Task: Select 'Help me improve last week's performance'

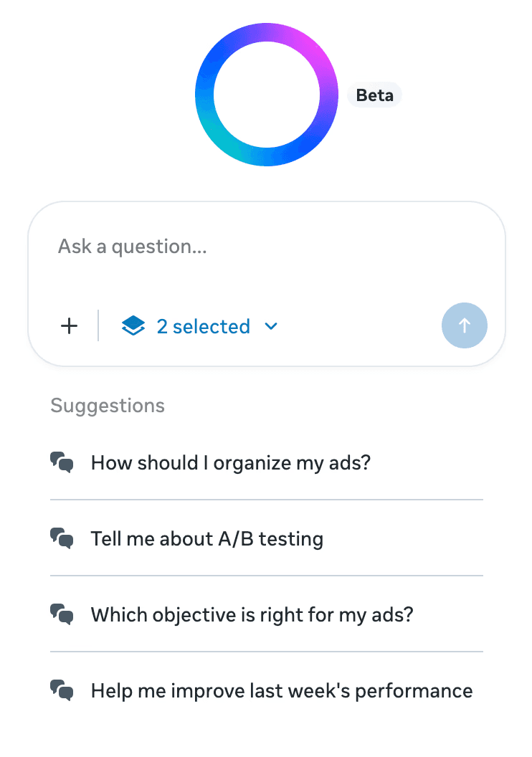Action: tap(281, 691)
